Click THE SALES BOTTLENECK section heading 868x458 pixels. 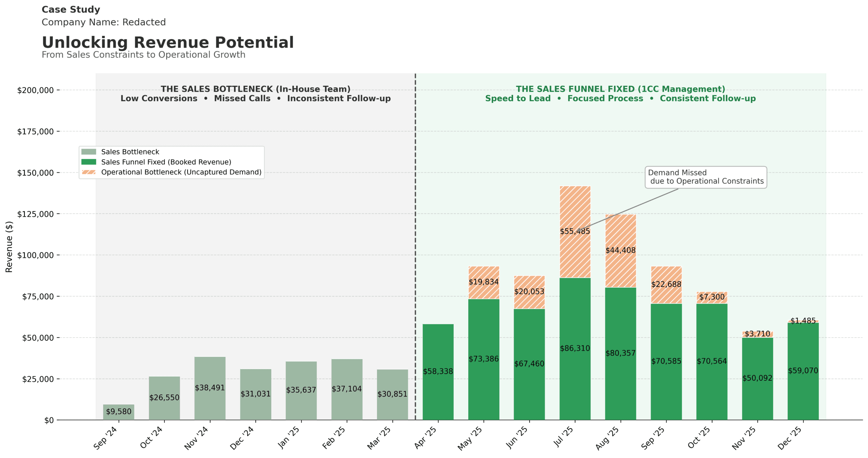pyautogui.click(x=255, y=89)
